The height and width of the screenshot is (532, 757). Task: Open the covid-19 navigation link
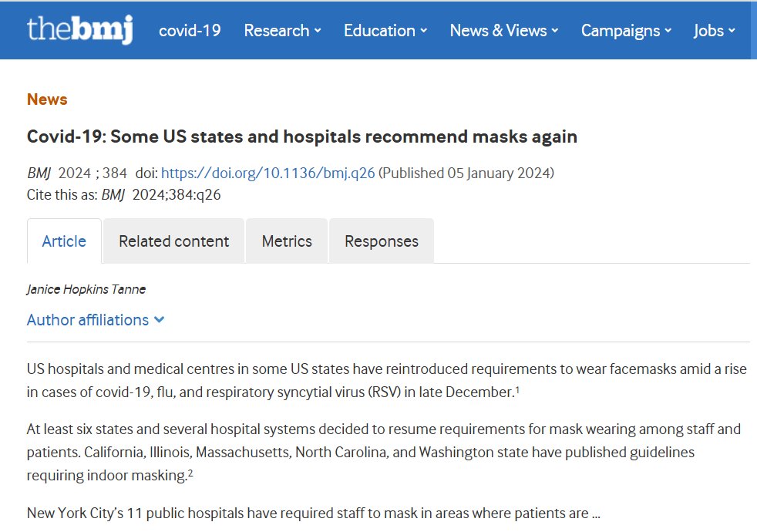coord(190,31)
